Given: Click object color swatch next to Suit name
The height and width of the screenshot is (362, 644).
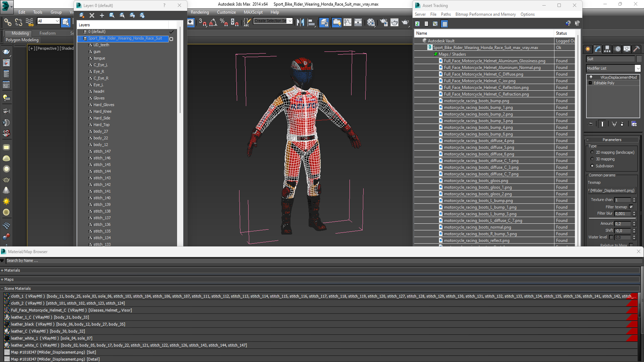Looking at the screenshot, I should coord(639,59).
